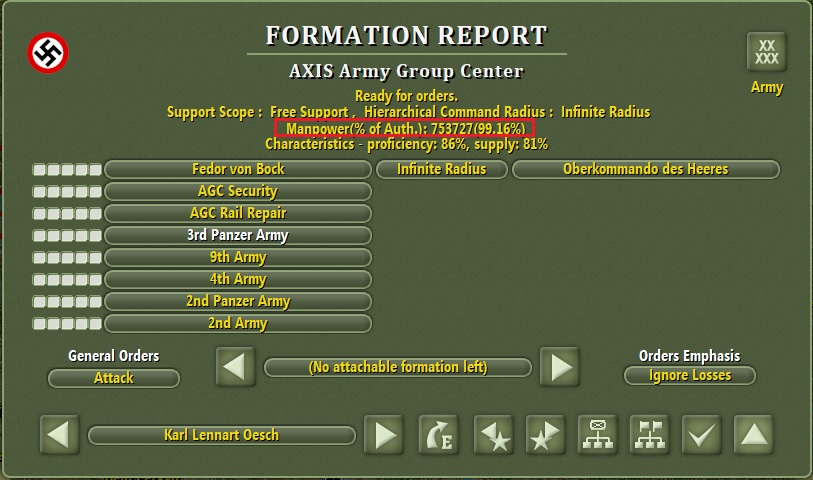The height and width of the screenshot is (480, 813).
Task: Select AGC Security formation
Action: (x=238, y=191)
